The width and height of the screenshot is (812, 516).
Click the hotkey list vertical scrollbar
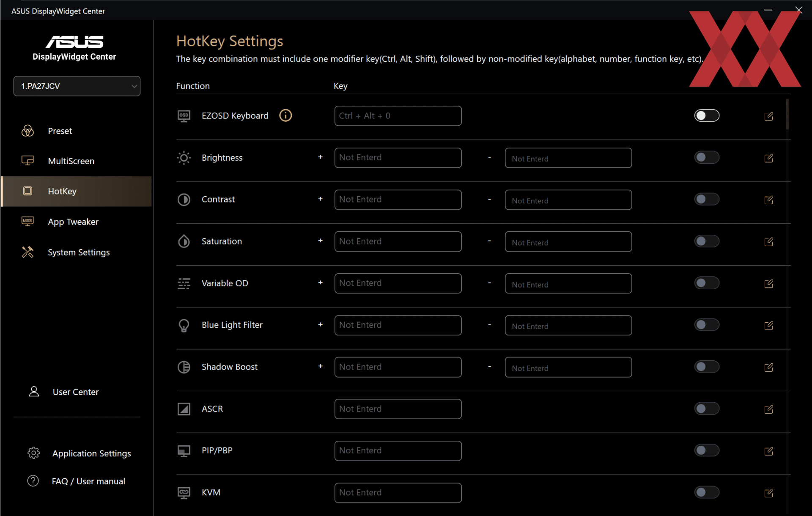point(787,114)
